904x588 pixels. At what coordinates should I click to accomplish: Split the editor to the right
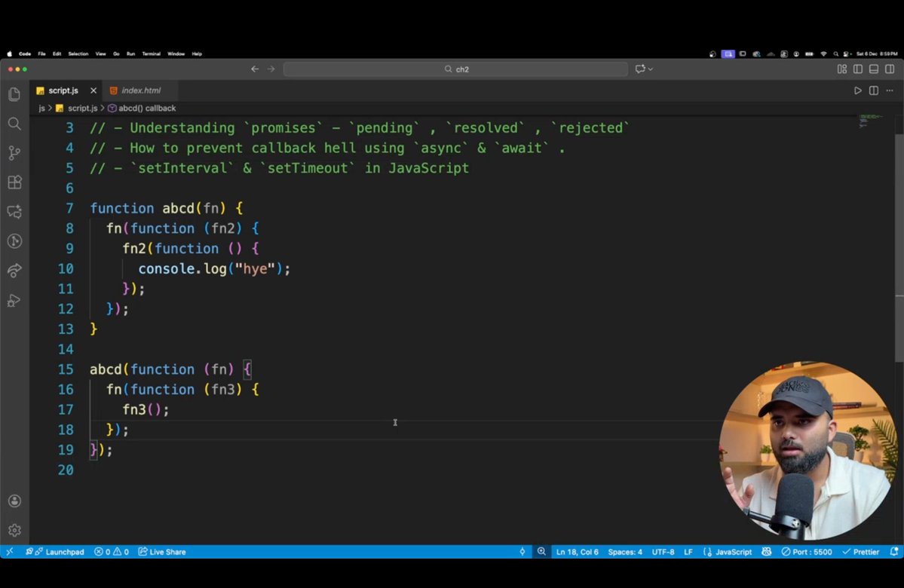(x=874, y=90)
